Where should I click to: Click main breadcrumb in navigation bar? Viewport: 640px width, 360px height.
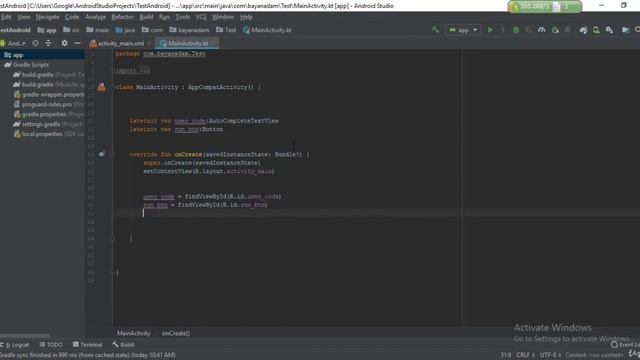click(x=98, y=30)
